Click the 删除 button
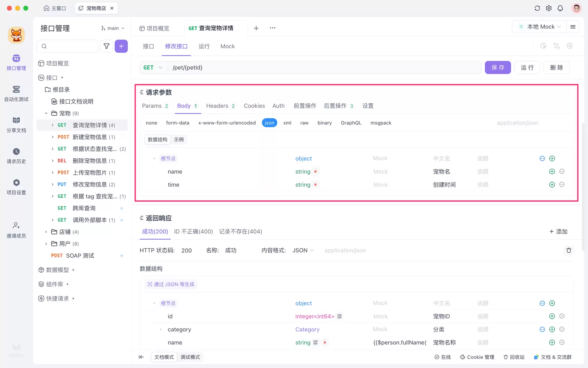Viewport: 588px width, 368px height. click(x=557, y=67)
